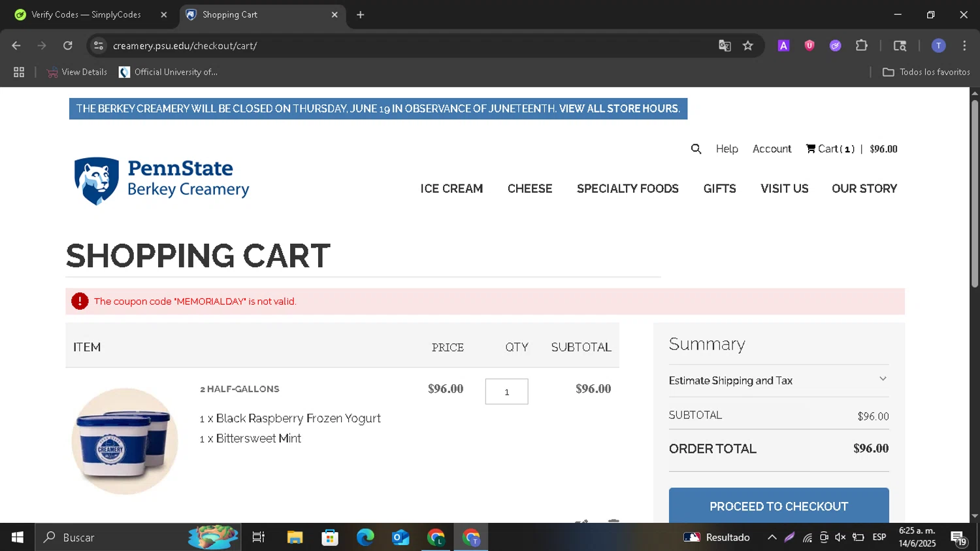This screenshot has height=551, width=980.
Task: Open the GIFTS menu
Action: pyautogui.click(x=720, y=189)
